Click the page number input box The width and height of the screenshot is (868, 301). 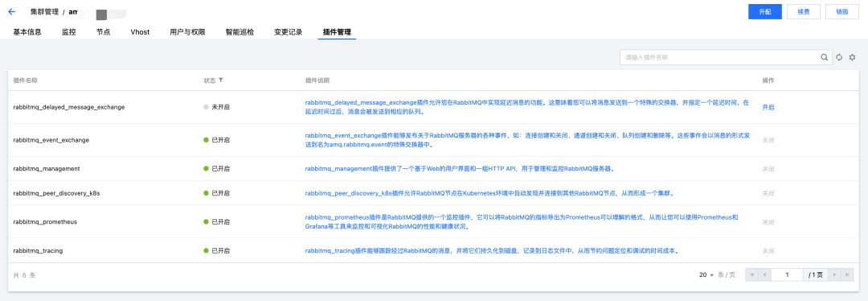coord(787,275)
